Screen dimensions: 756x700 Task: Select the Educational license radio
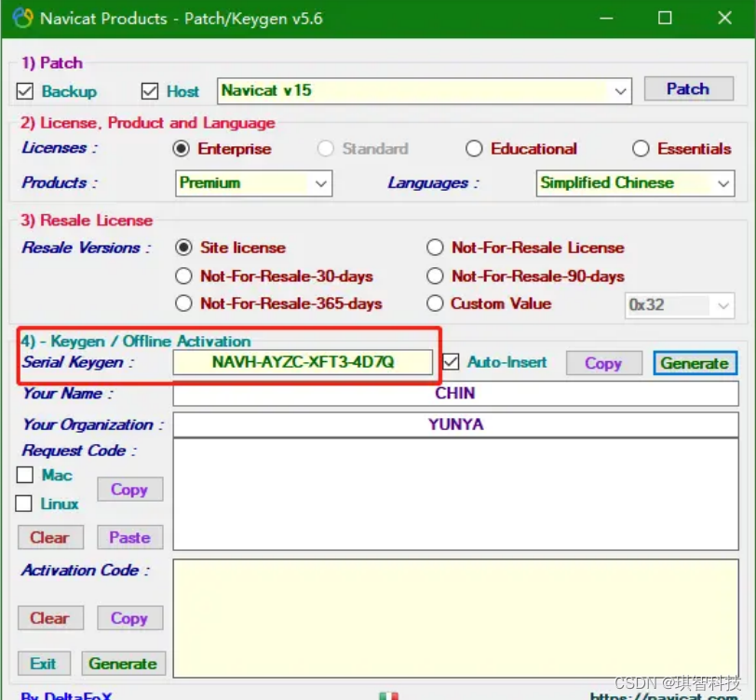coord(474,149)
